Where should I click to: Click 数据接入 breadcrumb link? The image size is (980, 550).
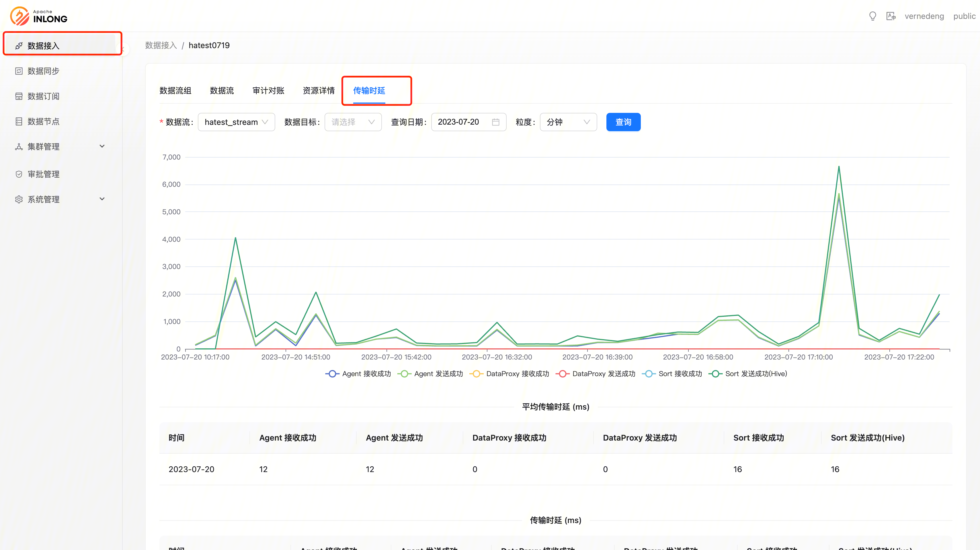[x=161, y=45]
